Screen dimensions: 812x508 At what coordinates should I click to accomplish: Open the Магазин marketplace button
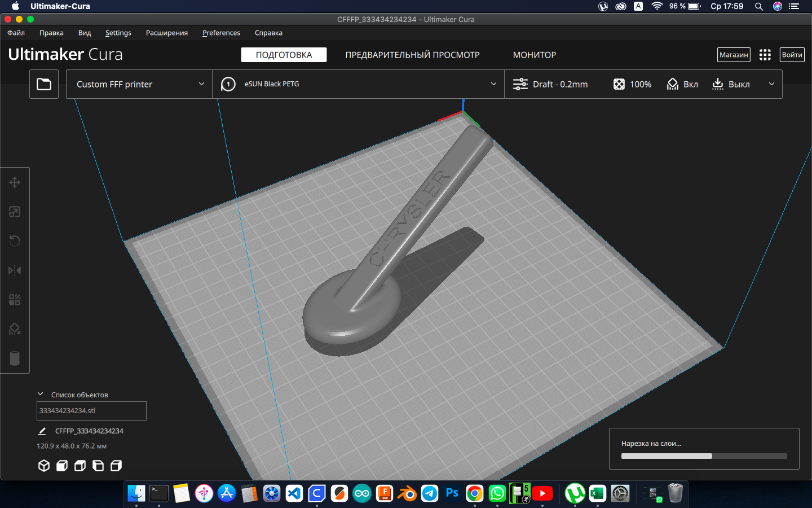point(734,55)
